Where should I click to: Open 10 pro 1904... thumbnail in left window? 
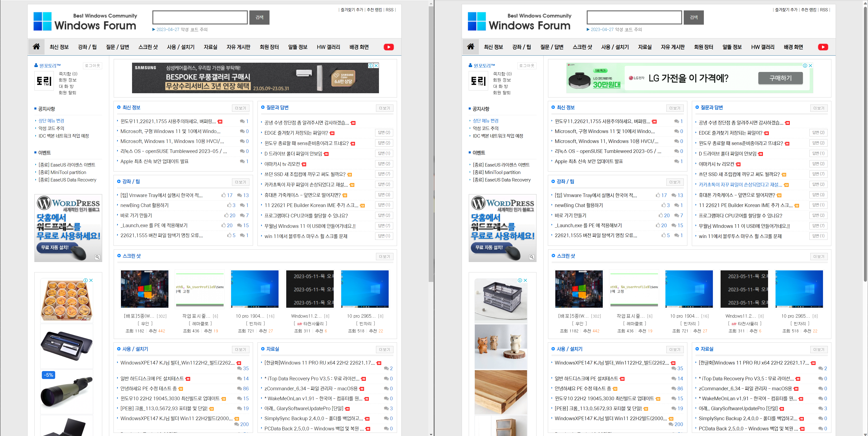coord(255,289)
